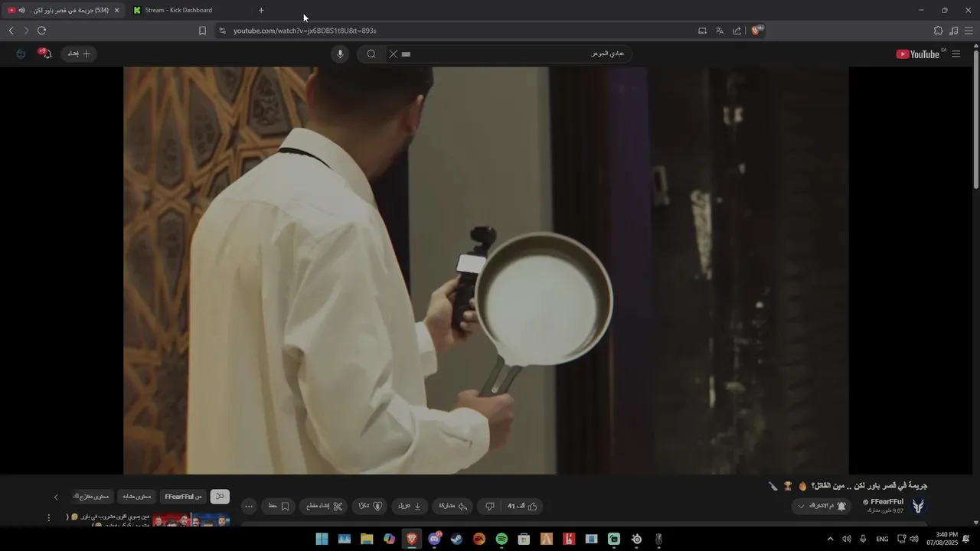Open the browser main hamburger menu

(969, 31)
